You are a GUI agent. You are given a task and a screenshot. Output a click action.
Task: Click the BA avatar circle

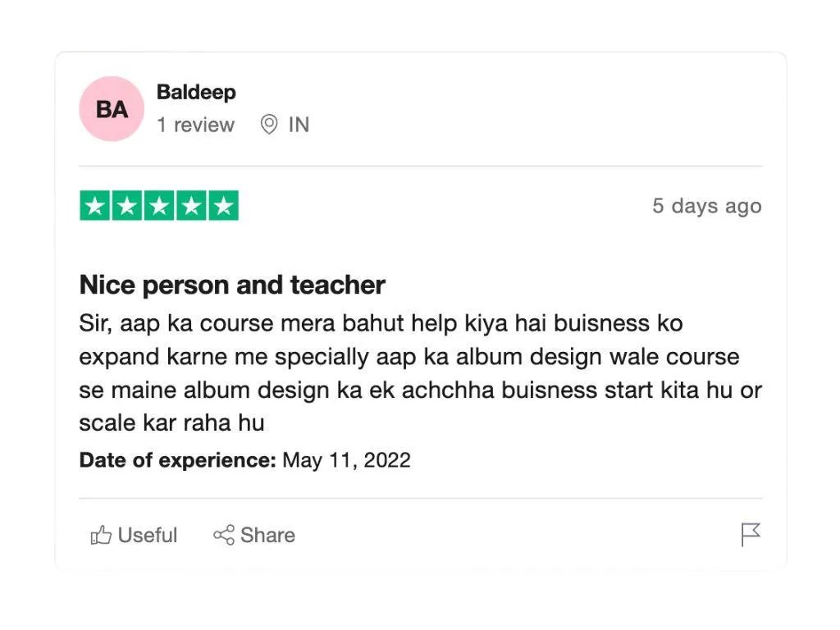pyautogui.click(x=112, y=109)
